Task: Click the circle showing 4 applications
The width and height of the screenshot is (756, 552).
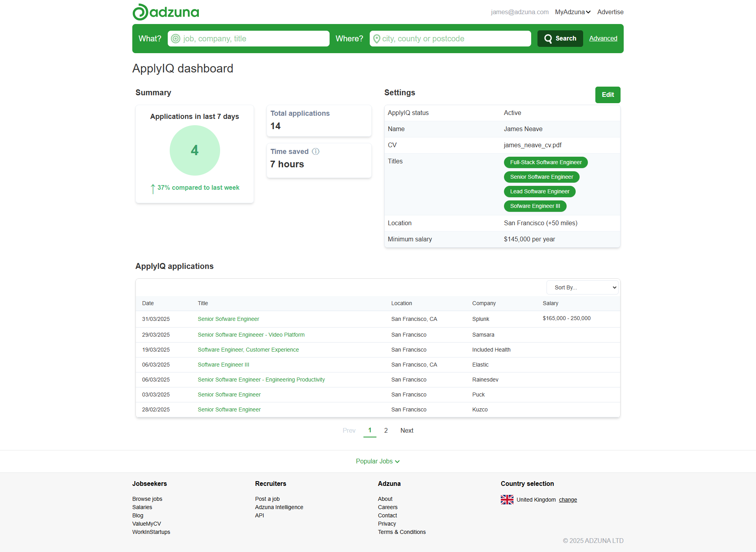Action: pos(195,150)
